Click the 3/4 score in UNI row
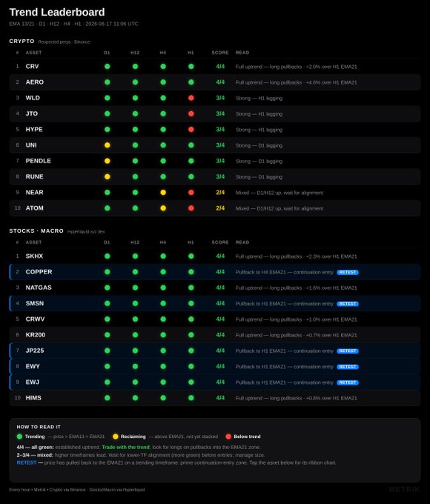 click(220, 145)
